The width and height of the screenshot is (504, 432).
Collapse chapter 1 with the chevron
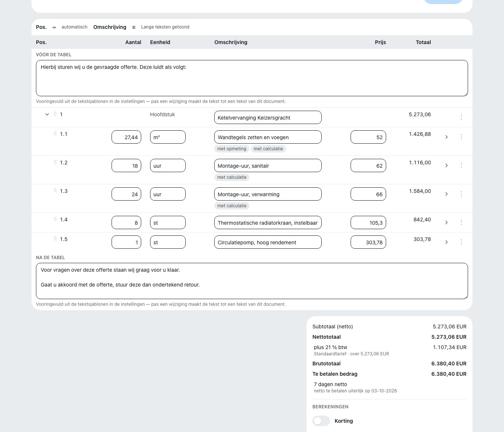coord(47,114)
